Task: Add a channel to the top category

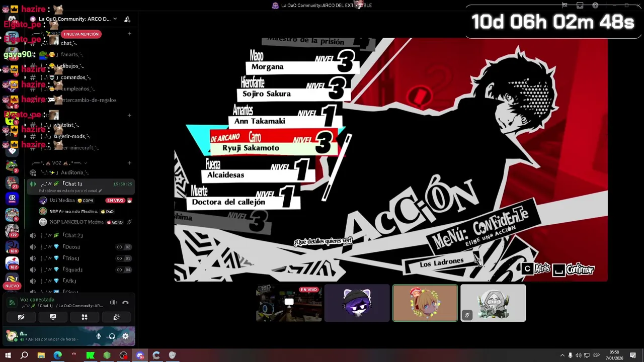Action: [129, 34]
